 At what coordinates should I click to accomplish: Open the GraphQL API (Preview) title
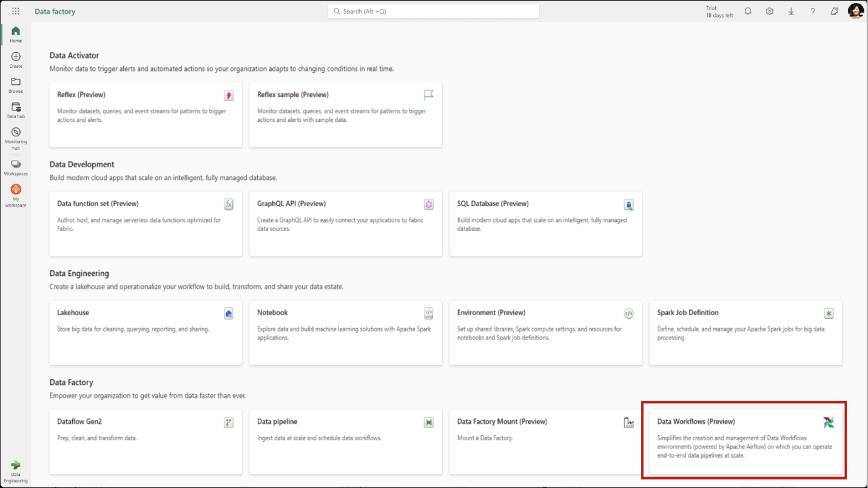point(291,204)
